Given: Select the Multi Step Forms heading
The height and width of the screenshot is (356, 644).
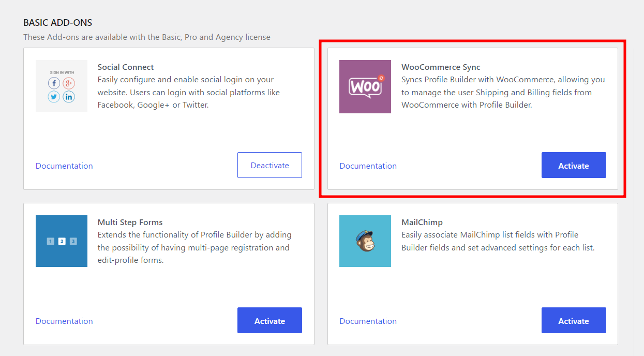Looking at the screenshot, I should (130, 222).
